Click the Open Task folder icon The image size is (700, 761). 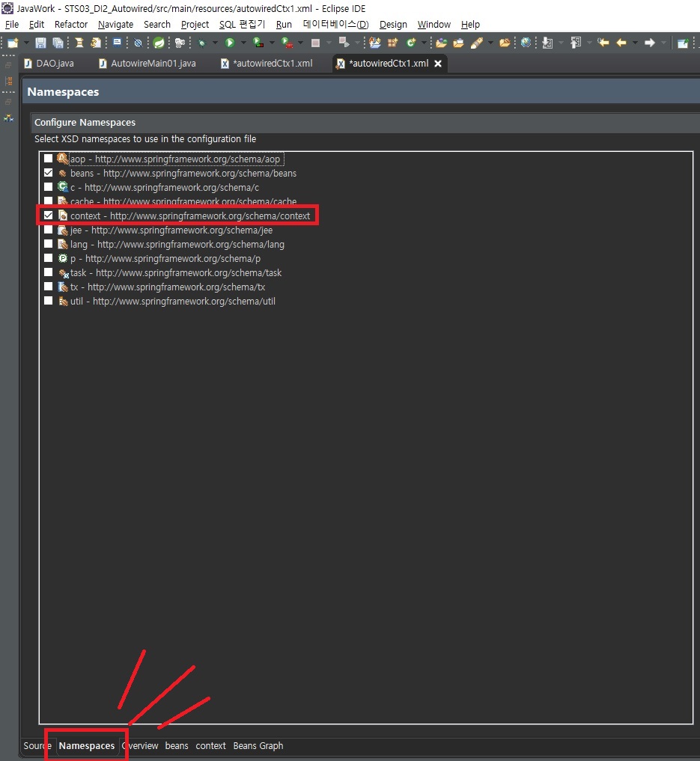(x=458, y=43)
